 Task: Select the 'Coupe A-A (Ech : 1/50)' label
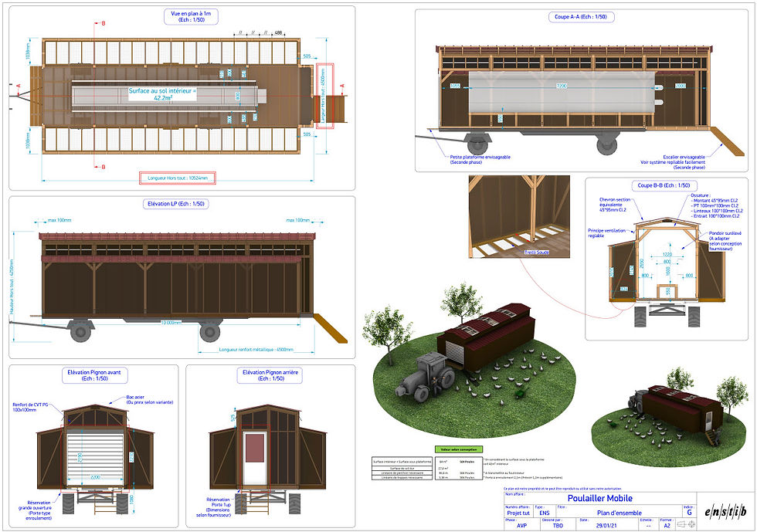581,16
